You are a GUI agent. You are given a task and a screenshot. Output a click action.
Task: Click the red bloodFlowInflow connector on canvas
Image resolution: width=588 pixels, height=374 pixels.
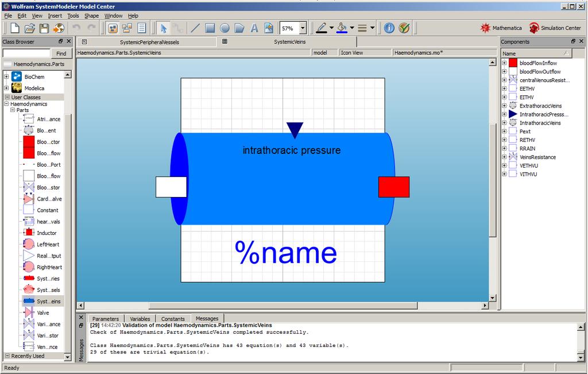coord(394,187)
